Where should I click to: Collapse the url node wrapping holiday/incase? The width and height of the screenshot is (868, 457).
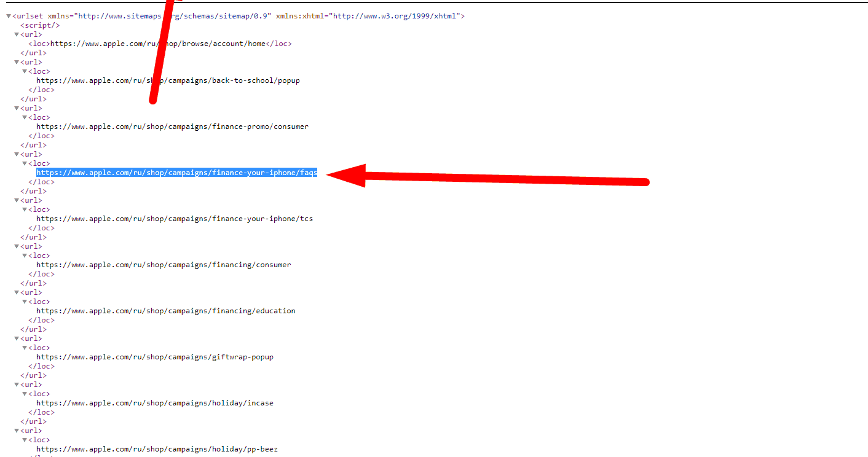click(17, 385)
